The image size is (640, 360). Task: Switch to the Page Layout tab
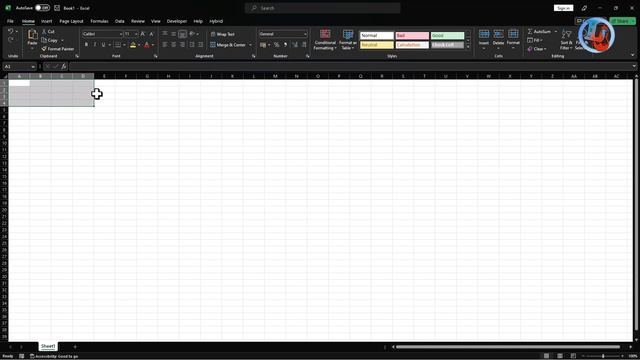[x=71, y=21]
